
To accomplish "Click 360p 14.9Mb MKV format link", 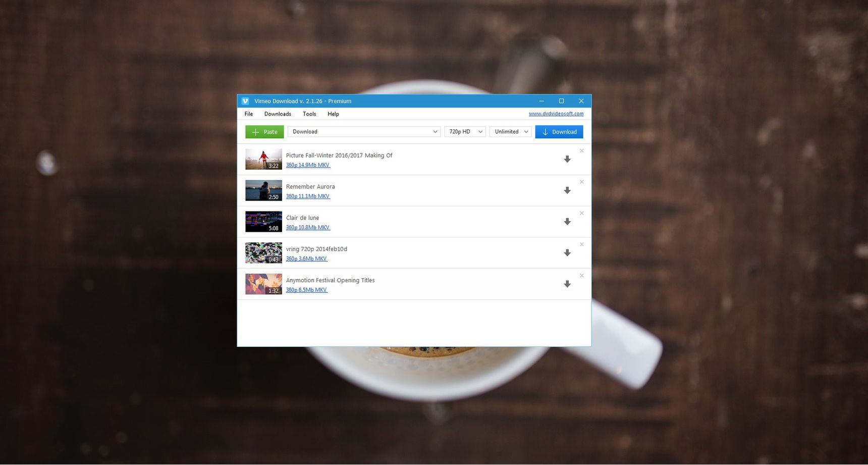I will click(x=308, y=165).
